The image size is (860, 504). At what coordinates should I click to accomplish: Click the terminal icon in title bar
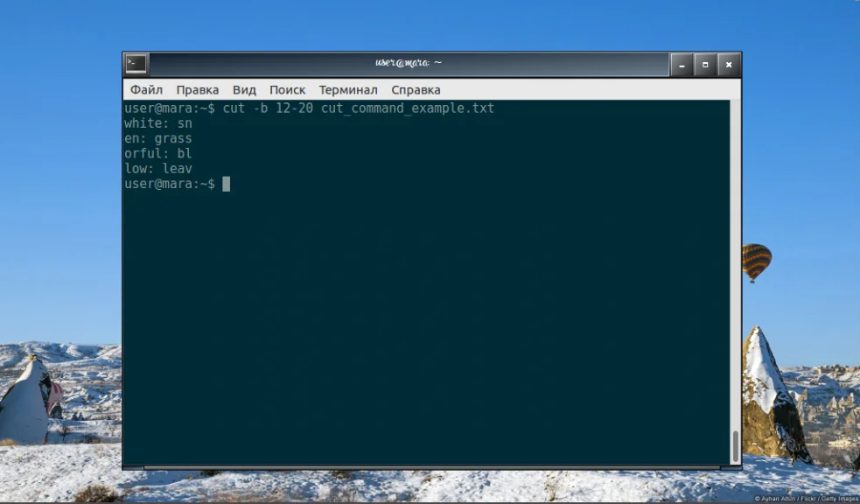(136, 64)
